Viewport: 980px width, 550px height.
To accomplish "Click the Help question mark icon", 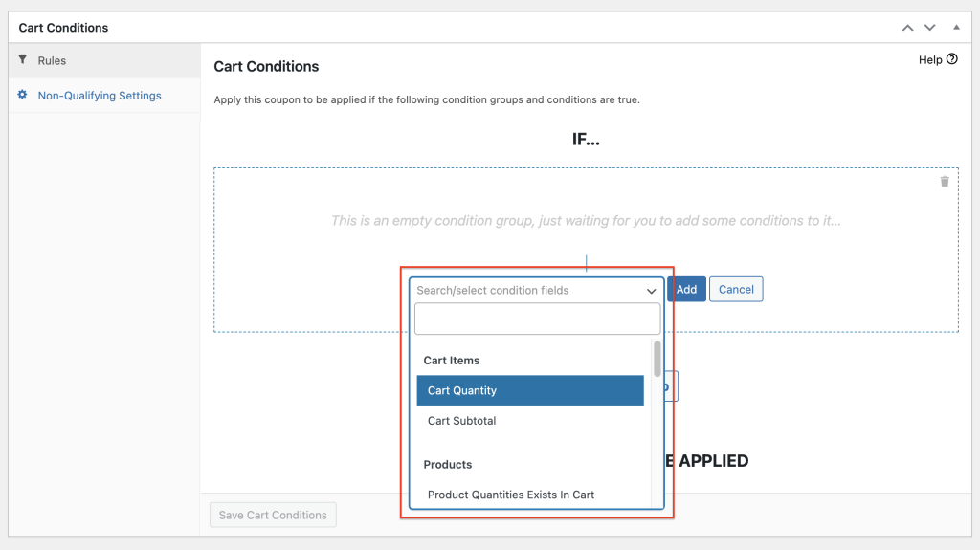I will point(951,59).
